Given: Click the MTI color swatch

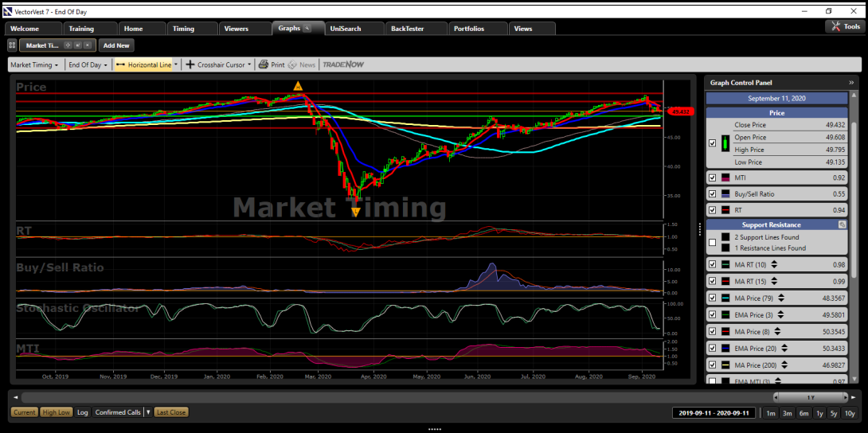Looking at the screenshot, I should (725, 178).
